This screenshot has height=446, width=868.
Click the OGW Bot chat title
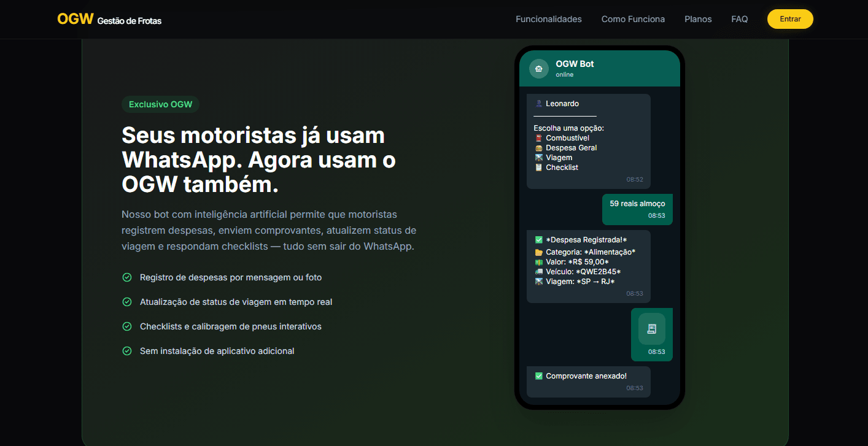(x=575, y=64)
